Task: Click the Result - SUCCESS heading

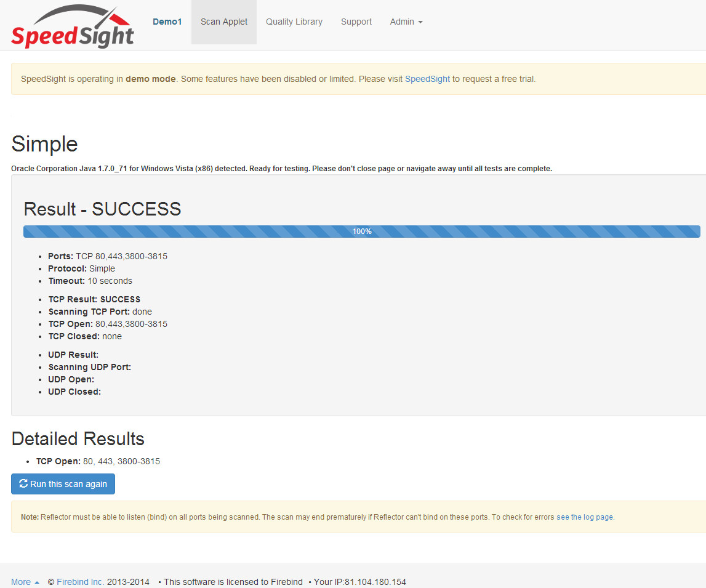Action: (x=102, y=209)
